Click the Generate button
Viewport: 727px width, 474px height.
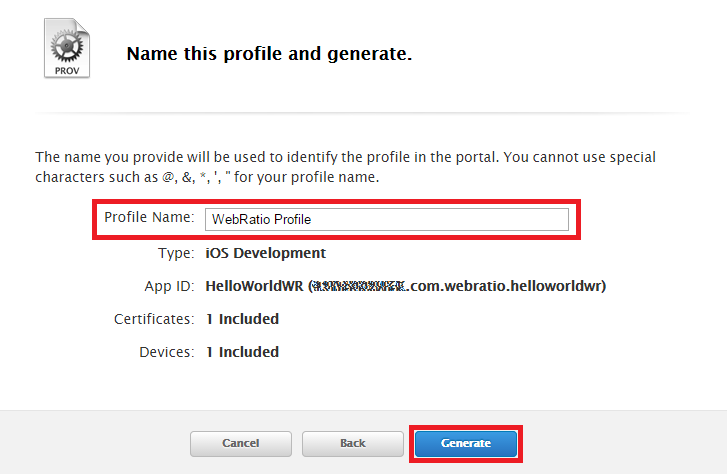(x=466, y=444)
